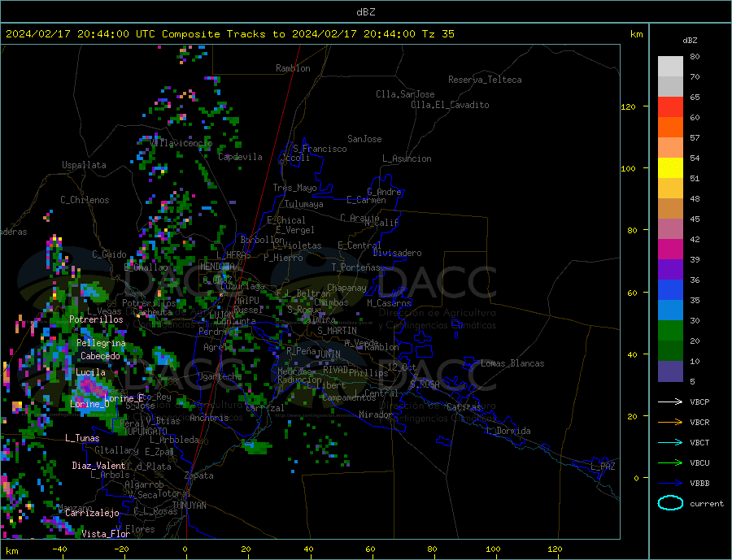
Task: Click the S_Francisco place label
Action: click(x=320, y=149)
